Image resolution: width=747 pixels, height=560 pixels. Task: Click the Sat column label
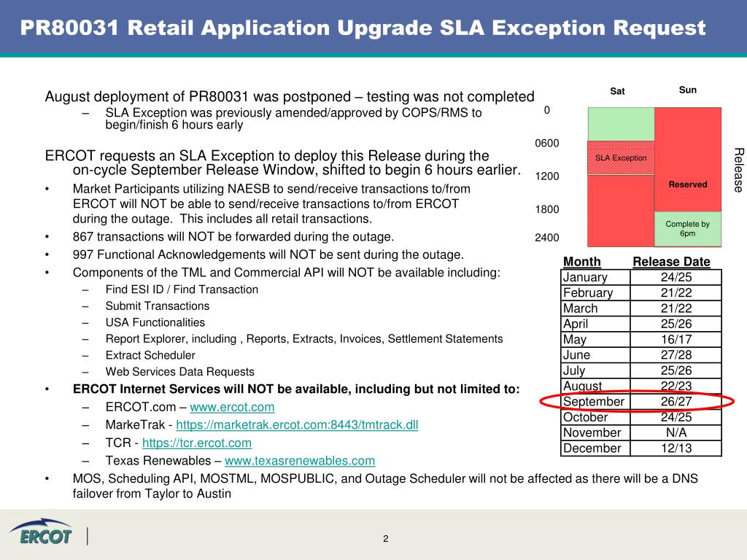click(617, 91)
